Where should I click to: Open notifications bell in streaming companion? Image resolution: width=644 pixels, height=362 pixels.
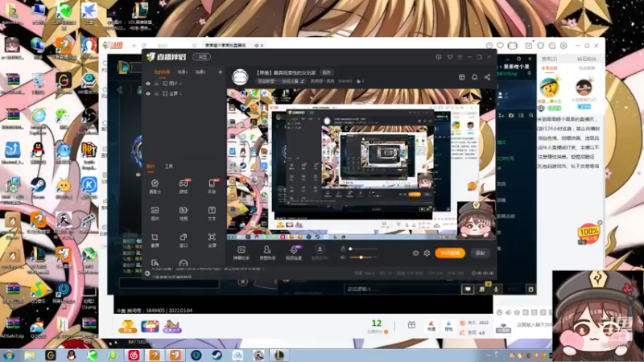[x=474, y=77]
